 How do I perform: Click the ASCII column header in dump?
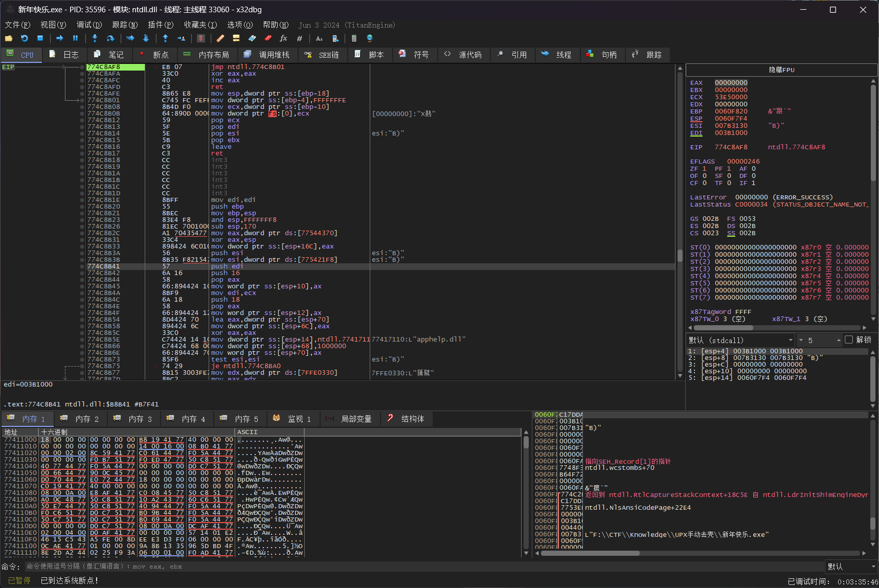coord(269,432)
